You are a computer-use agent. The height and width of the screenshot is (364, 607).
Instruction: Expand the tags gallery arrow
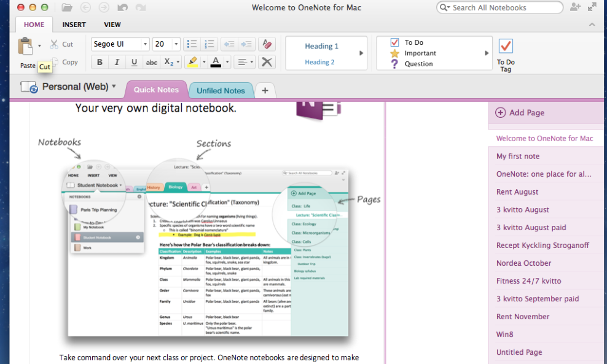(487, 53)
